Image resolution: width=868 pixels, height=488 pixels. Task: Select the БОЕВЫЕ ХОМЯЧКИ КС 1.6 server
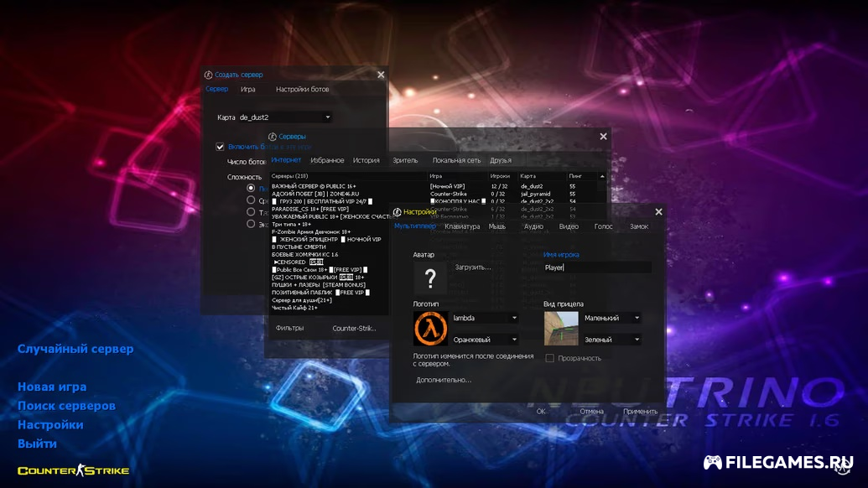click(305, 255)
